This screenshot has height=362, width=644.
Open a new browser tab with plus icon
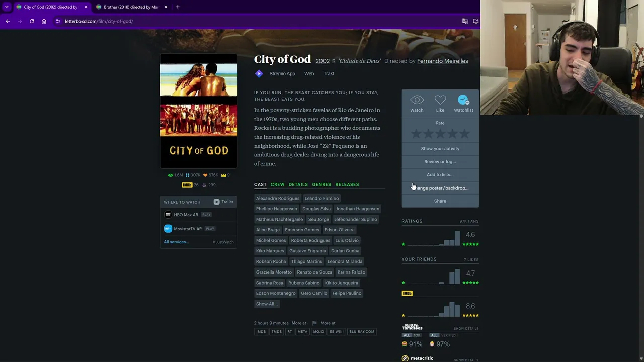(178, 7)
